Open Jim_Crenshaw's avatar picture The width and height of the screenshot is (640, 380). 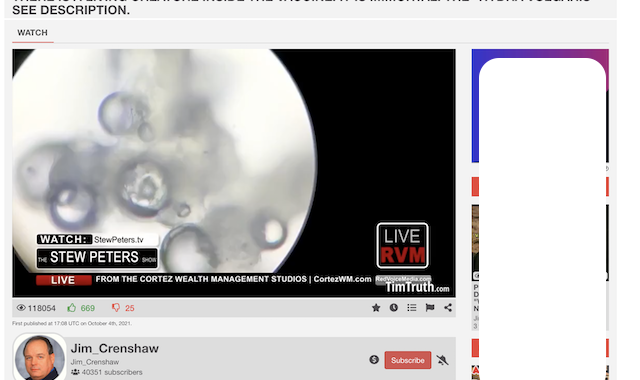tap(40, 358)
